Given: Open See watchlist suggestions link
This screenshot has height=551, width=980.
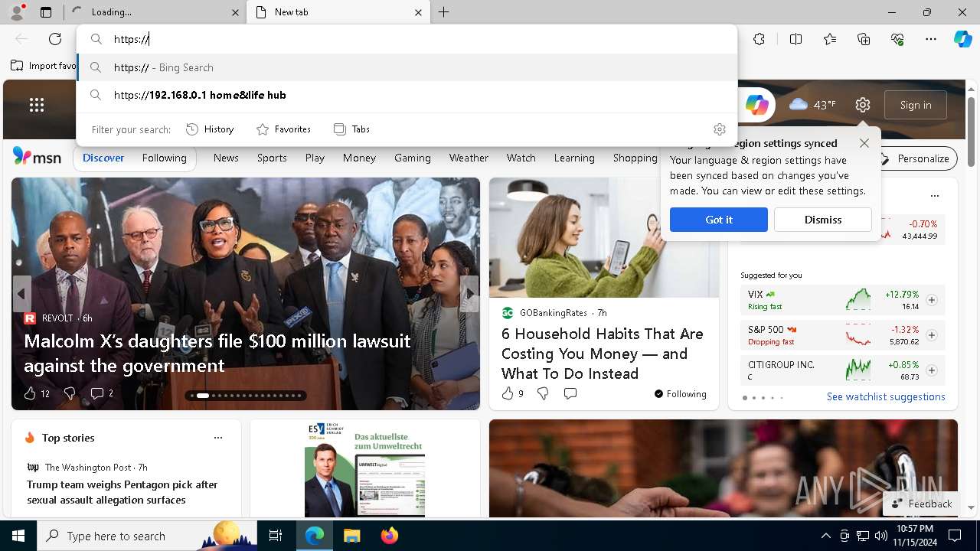Looking at the screenshot, I should (x=886, y=396).
